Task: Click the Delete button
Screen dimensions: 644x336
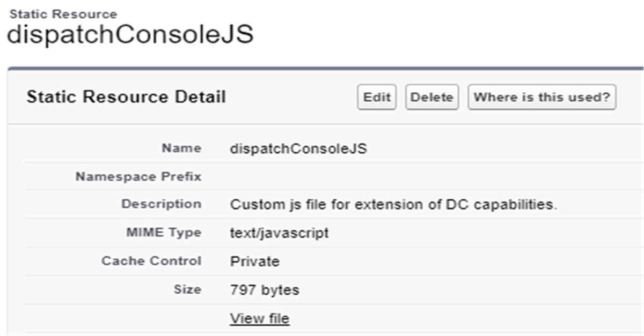Action: pyautogui.click(x=431, y=98)
